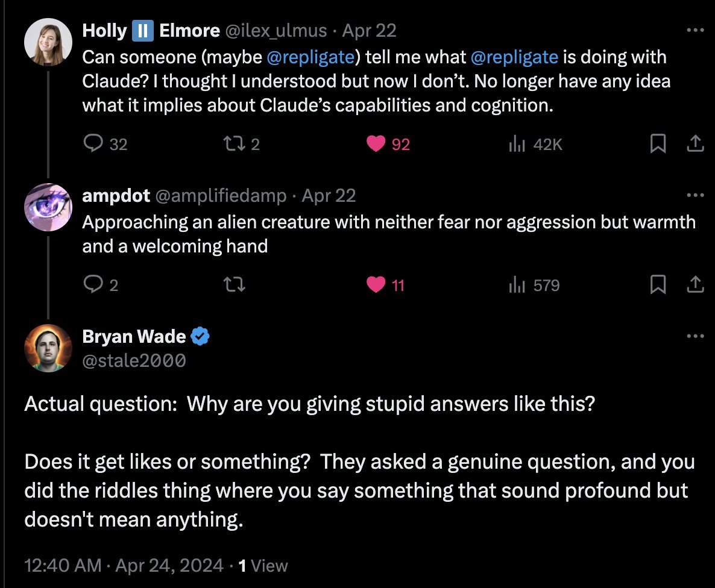Viewport: 715px width, 588px height.
Task: Click ampdot's purple eye avatar
Action: [48, 207]
